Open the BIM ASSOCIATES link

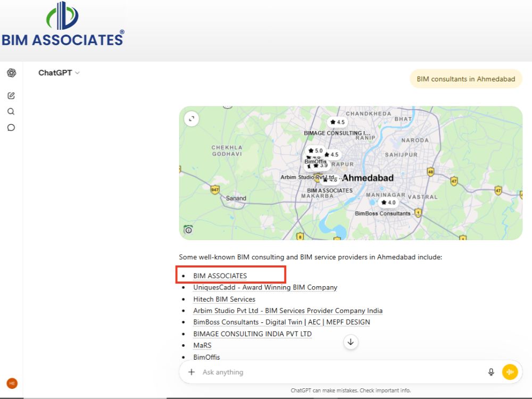[220, 276]
